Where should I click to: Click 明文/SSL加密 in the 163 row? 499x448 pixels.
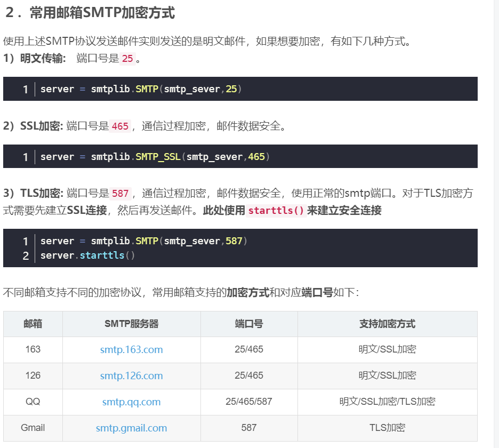387,349
